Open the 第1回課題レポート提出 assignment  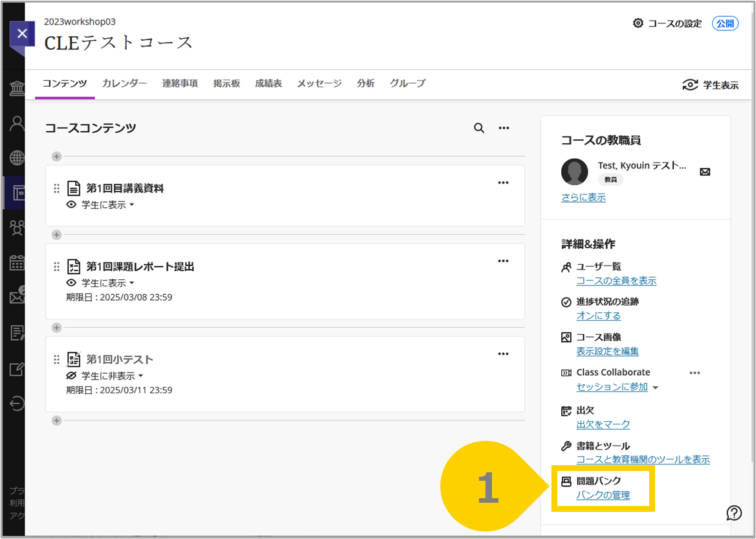click(x=140, y=266)
